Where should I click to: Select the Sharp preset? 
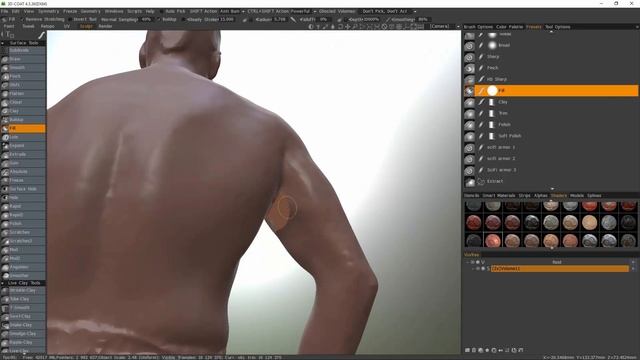click(x=551, y=57)
